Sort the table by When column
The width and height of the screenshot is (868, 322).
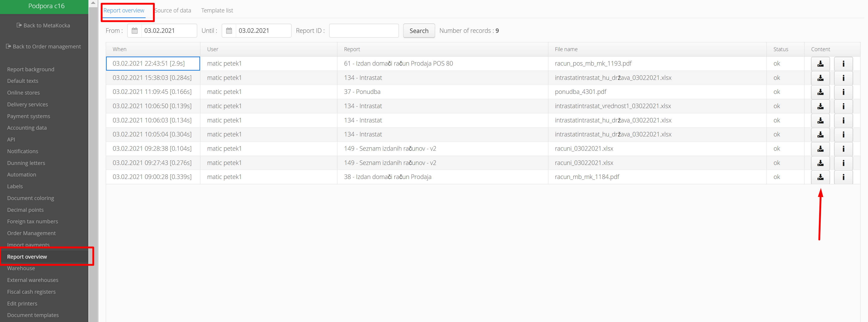pyautogui.click(x=120, y=49)
